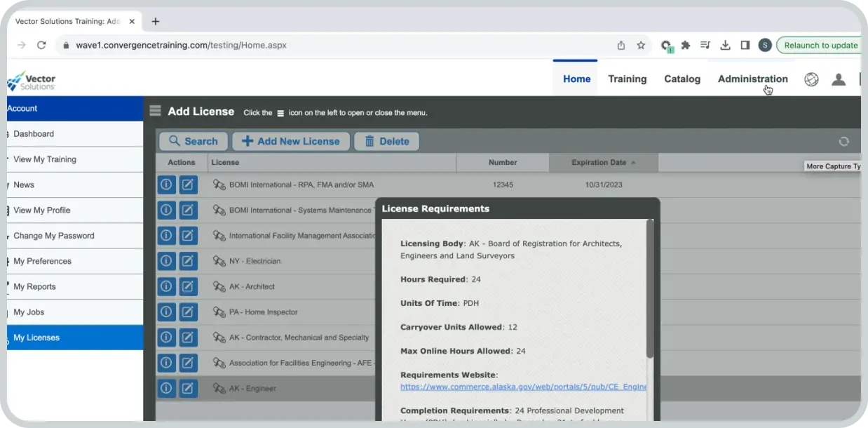Viewport: 868px width, 428px height.
Task: View info for PA - Home Inspector
Action: [166, 312]
